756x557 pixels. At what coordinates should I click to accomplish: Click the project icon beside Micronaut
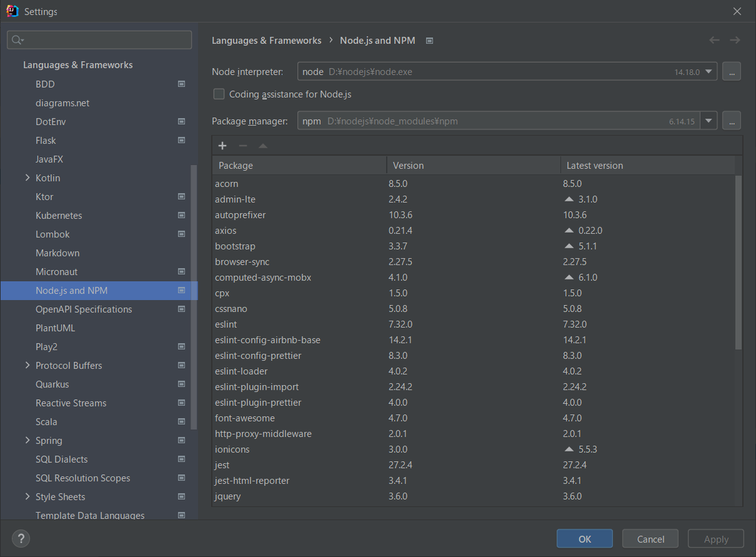(181, 272)
